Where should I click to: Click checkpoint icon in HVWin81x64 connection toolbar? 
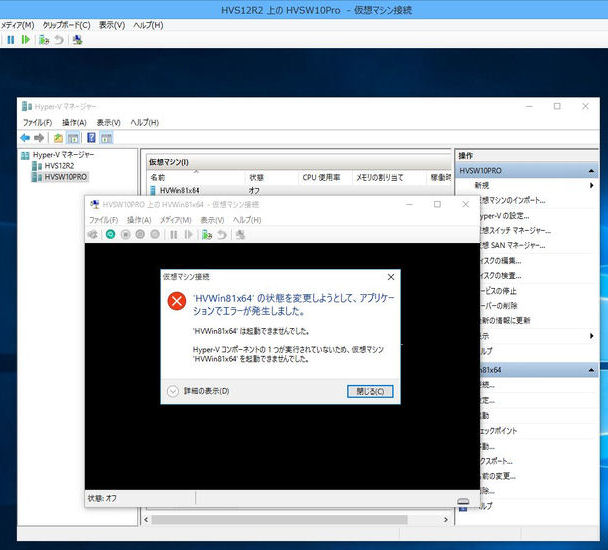tap(207, 234)
